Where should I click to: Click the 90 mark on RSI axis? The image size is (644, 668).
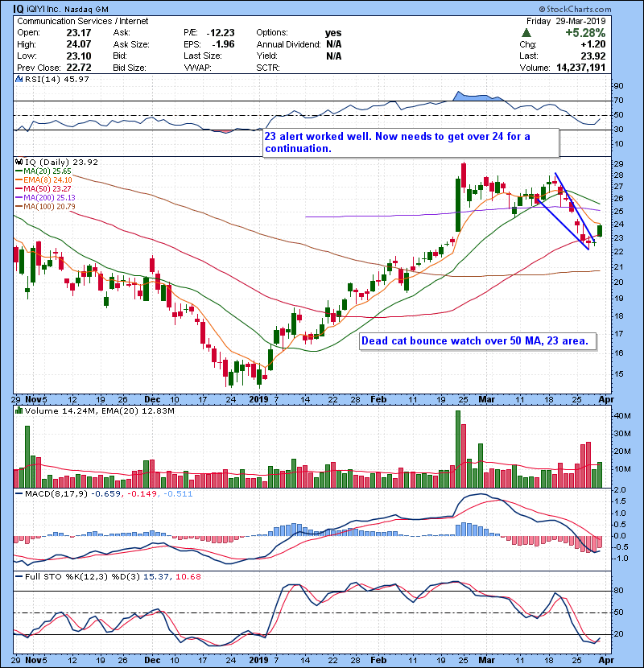click(x=618, y=86)
